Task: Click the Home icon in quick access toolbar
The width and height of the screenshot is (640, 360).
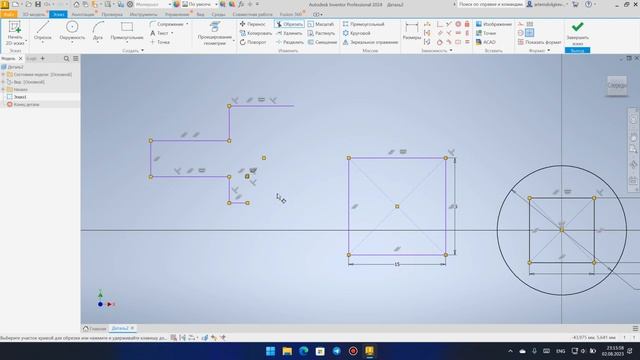Action: click(x=76, y=4)
